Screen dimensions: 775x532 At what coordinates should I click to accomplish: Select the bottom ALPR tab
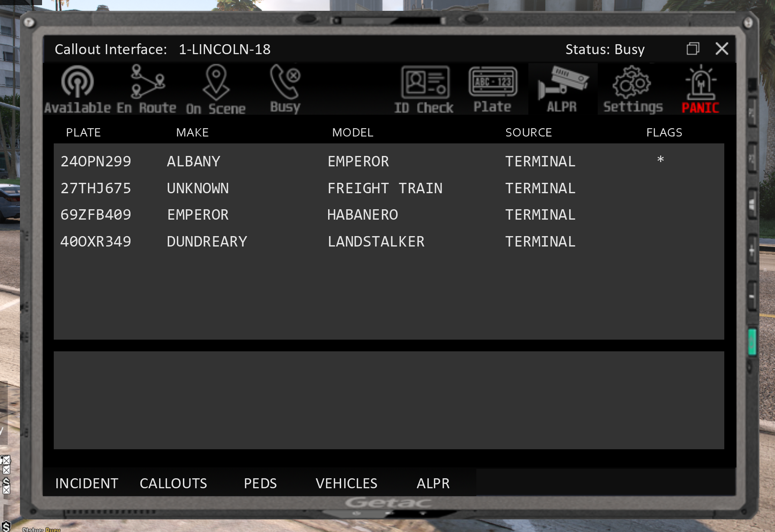(433, 483)
